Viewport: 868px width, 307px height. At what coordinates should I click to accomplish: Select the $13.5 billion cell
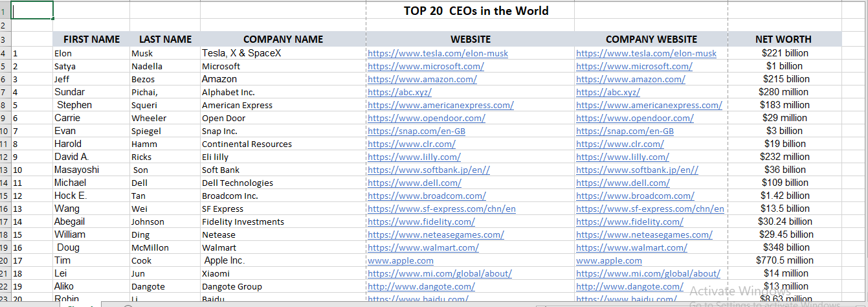click(x=785, y=209)
